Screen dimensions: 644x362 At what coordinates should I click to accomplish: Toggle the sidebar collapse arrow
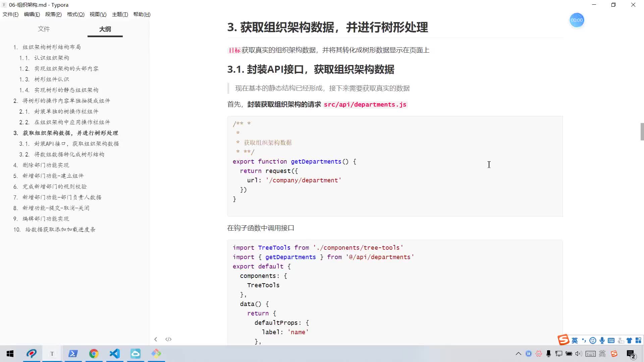(156, 339)
